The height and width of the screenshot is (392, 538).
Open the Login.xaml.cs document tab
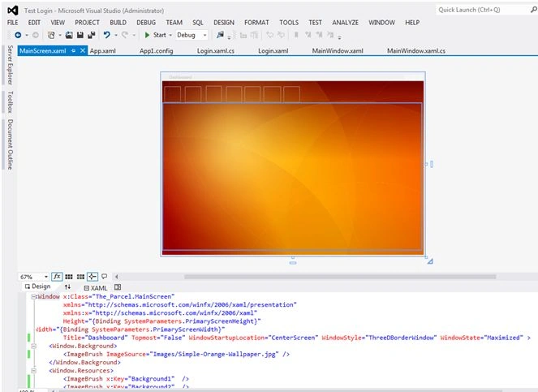[216, 51]
